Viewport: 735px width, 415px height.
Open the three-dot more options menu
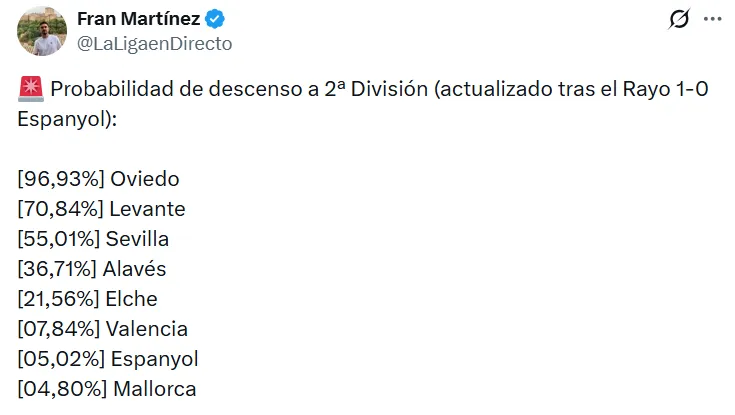[712, 20]
